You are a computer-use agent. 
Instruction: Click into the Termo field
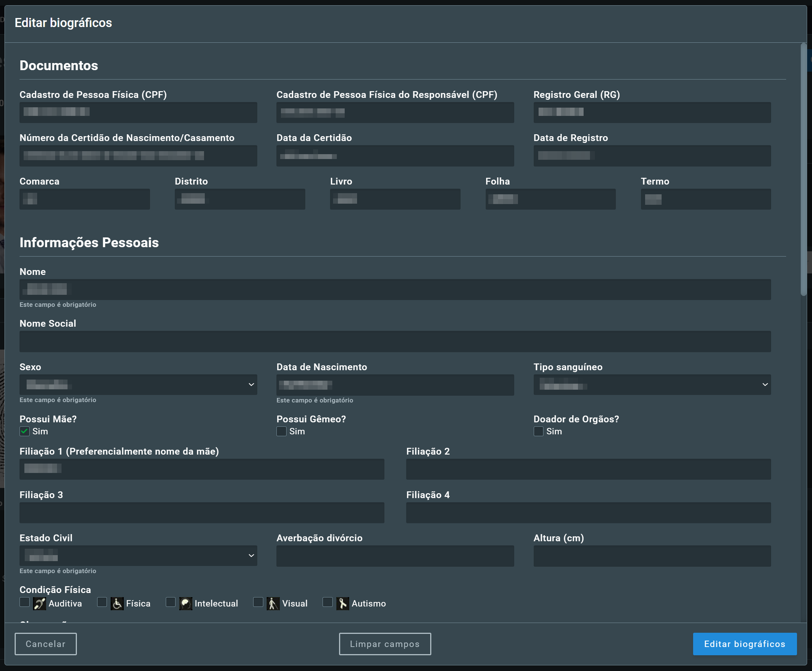tap(706, 199)
